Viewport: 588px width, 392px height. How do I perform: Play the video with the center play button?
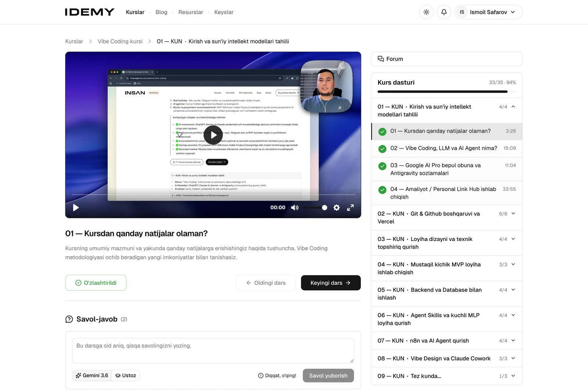point(213,135)
